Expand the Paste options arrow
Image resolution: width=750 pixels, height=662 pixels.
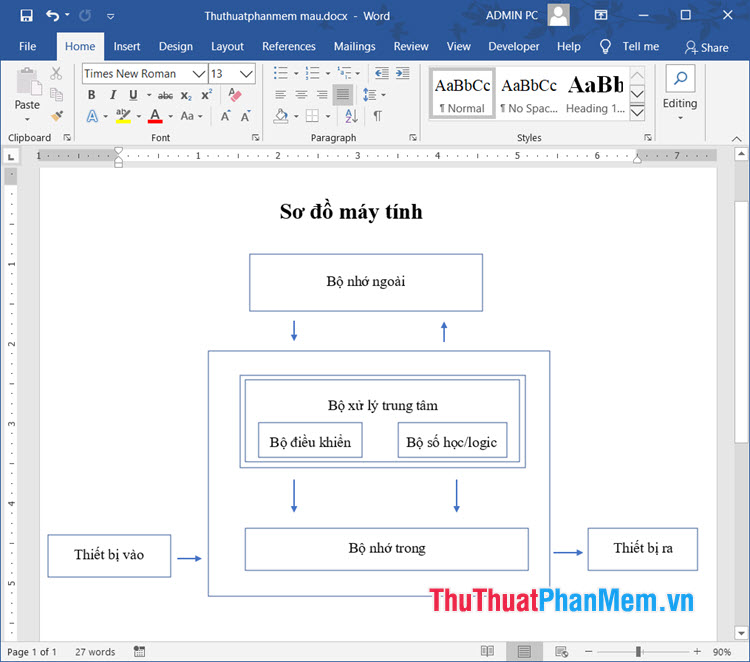[27, 119]
